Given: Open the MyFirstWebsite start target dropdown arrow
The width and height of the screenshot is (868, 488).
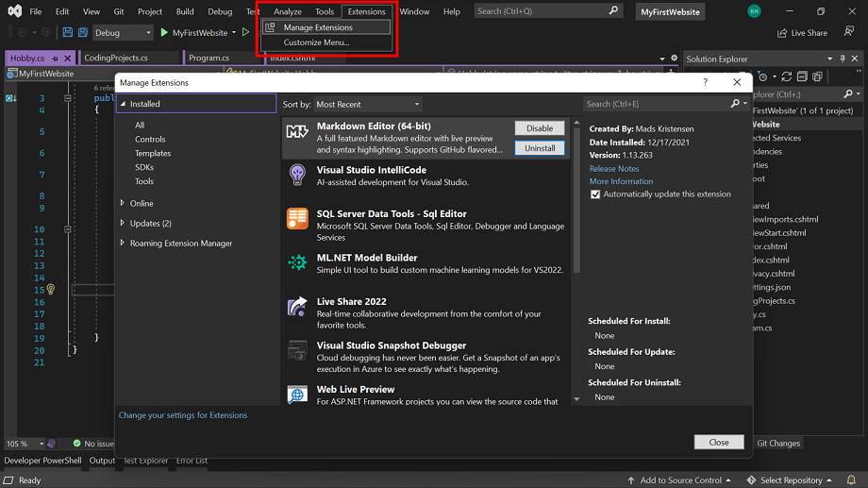Looking at the screenshot, I should coord(234,33).
